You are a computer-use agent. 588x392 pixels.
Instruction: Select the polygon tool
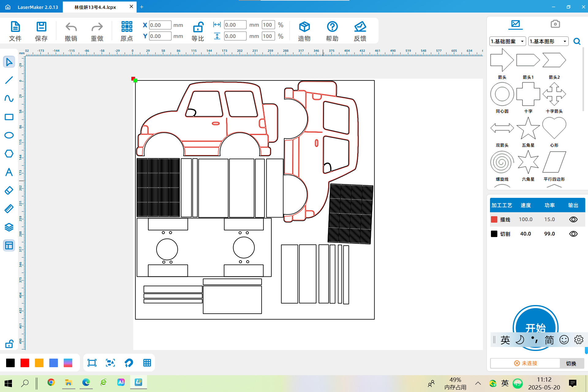pyautogui.click(x=9, y=154)
